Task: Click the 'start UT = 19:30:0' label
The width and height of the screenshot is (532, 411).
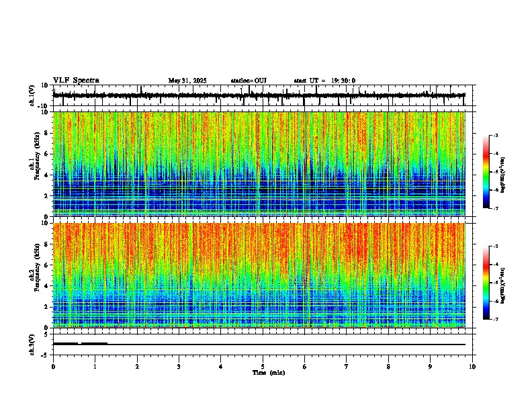Action: [324, 81]
